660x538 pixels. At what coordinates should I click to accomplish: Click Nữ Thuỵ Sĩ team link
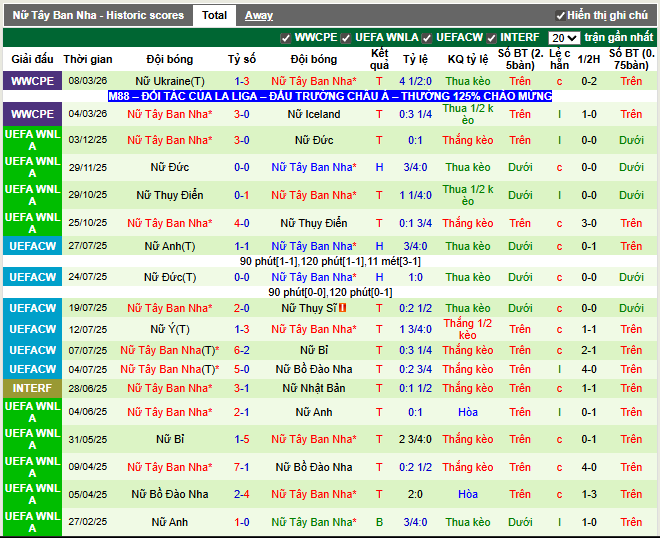point(314,308)
